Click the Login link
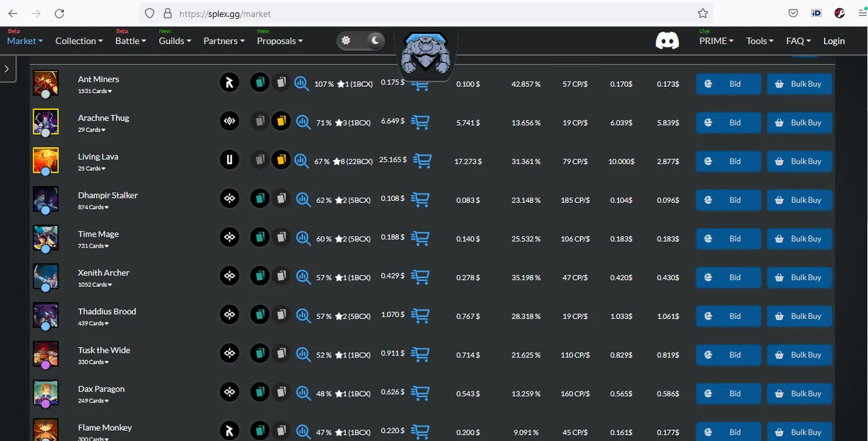Image resolution: width=868 pixels, height=441 pixels. tap(834, 41)
